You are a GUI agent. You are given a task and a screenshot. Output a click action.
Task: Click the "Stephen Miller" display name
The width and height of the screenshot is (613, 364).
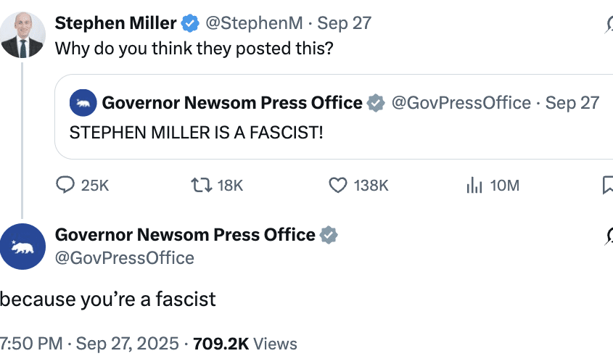116,23
